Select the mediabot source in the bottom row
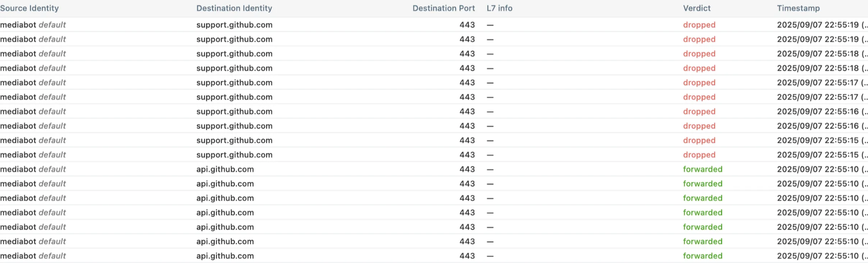Viewport: 868px width, 263px height. pos(18,256)
